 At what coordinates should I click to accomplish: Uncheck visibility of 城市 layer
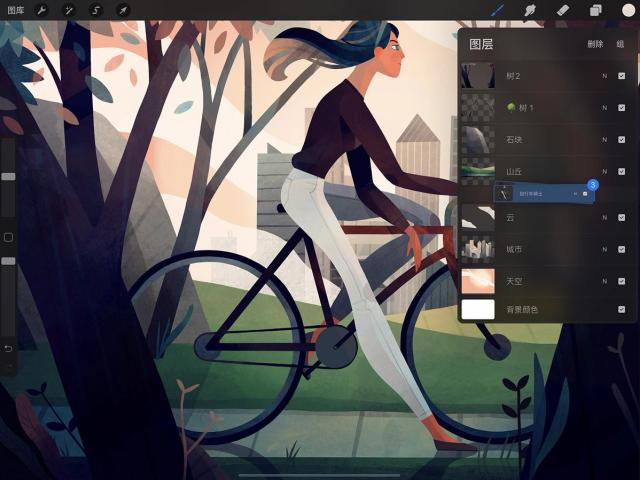[621, 249]
